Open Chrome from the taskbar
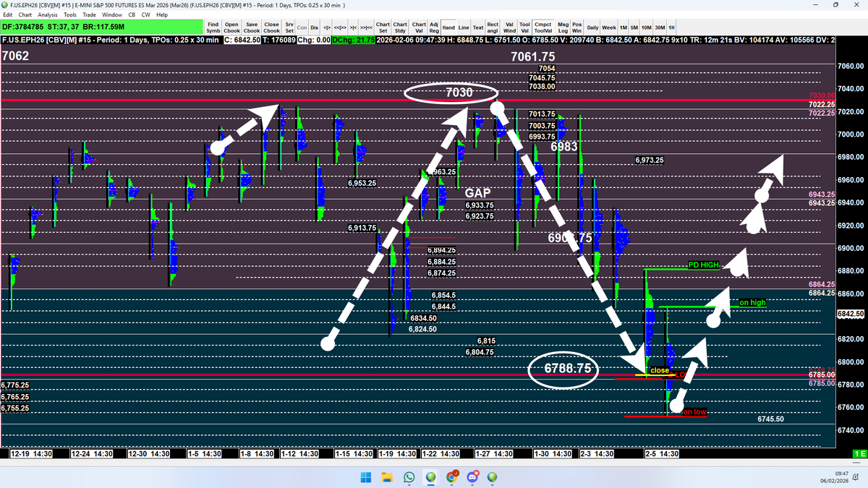This screenshot has width=868, height=488. click(453, 477)
